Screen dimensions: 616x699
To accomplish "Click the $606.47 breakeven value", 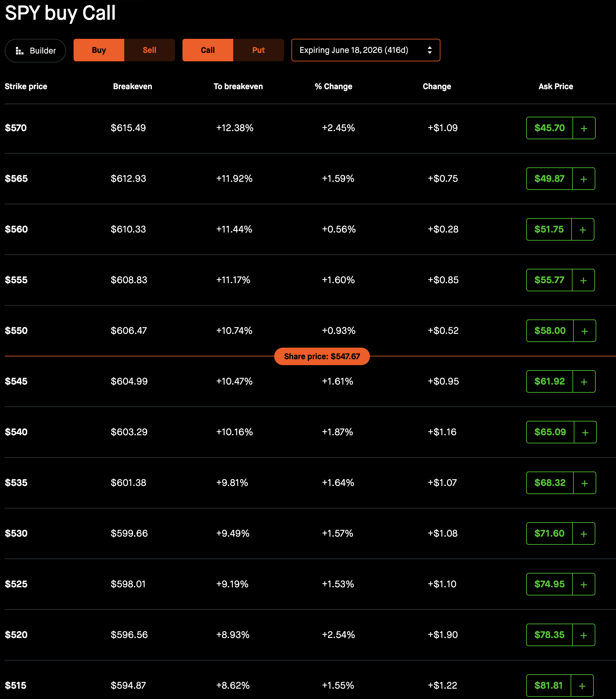I will click(129, 331).
